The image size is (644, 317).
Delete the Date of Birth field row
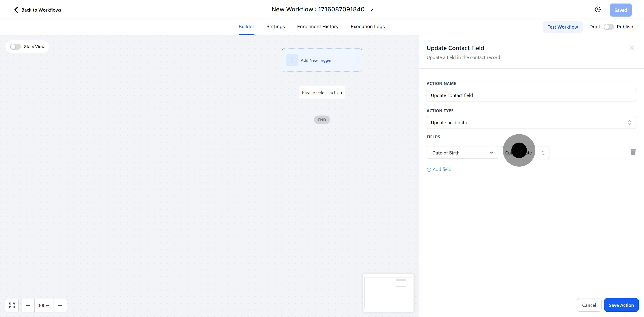pos(633,152)
